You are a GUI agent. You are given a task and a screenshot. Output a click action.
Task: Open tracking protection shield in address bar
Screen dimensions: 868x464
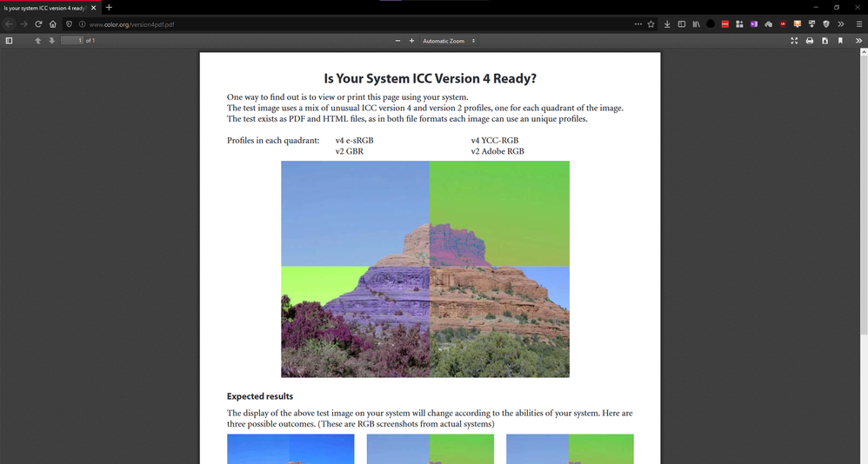[70, 24]
